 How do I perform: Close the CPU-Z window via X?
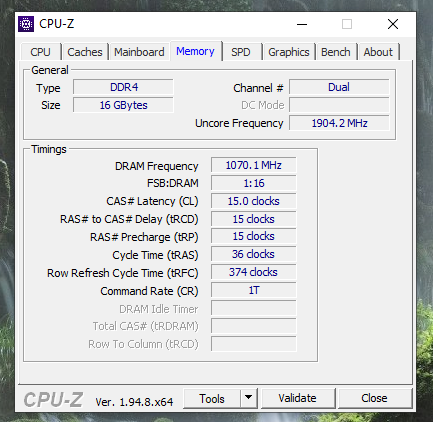pos(393,24)
